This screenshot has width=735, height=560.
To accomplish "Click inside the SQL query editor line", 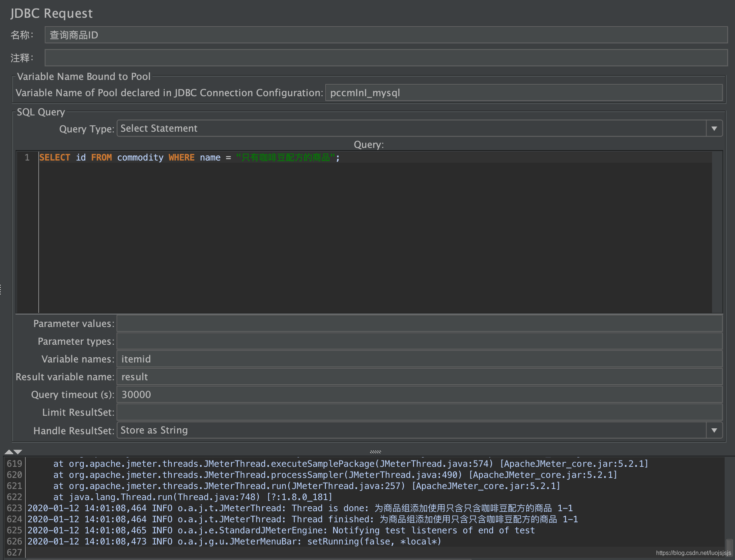I will pos(375,158).
